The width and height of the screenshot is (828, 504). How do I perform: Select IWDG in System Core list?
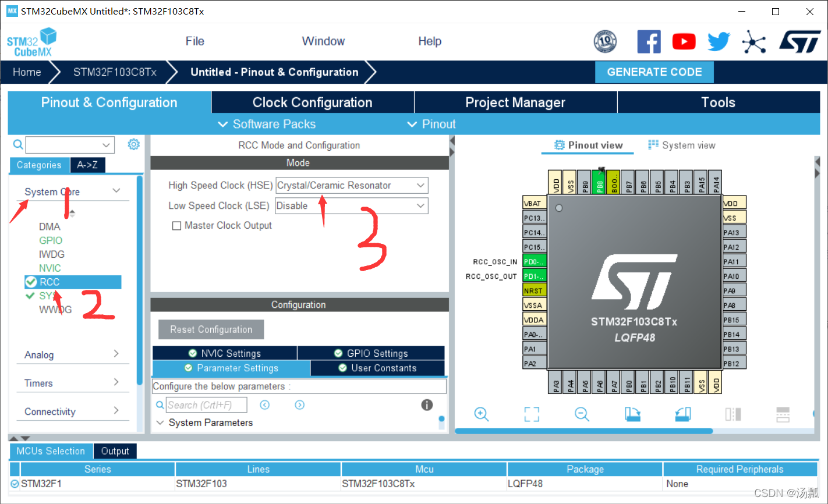point(52,254)
